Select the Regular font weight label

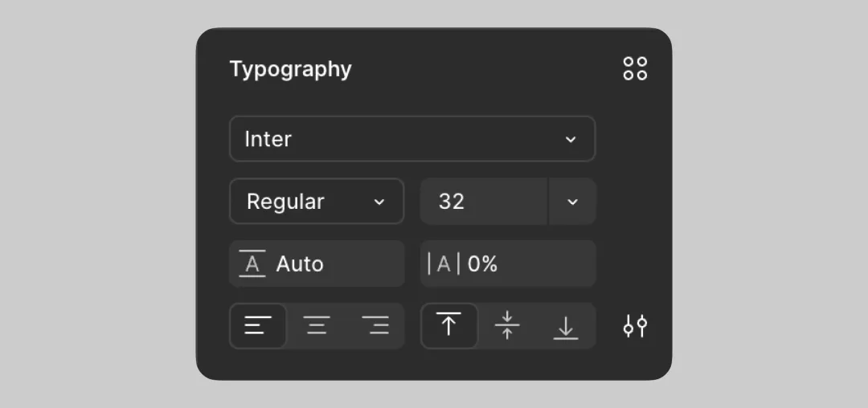click(285, 202)
